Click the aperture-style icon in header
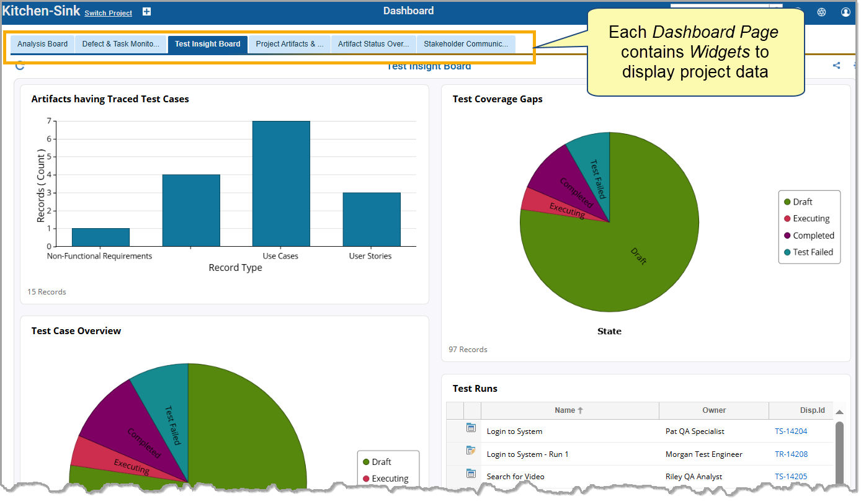861x504 pixels. point(821,12)
